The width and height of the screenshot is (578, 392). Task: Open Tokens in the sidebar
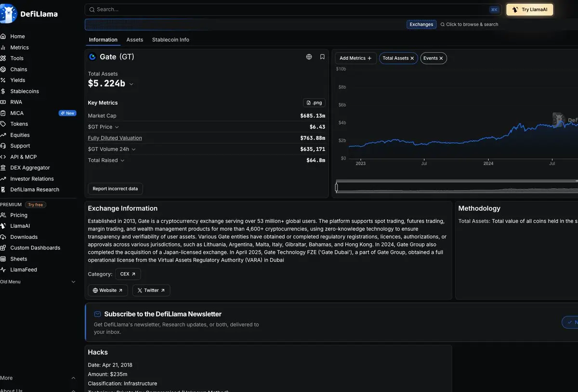(x=19, y=124)
